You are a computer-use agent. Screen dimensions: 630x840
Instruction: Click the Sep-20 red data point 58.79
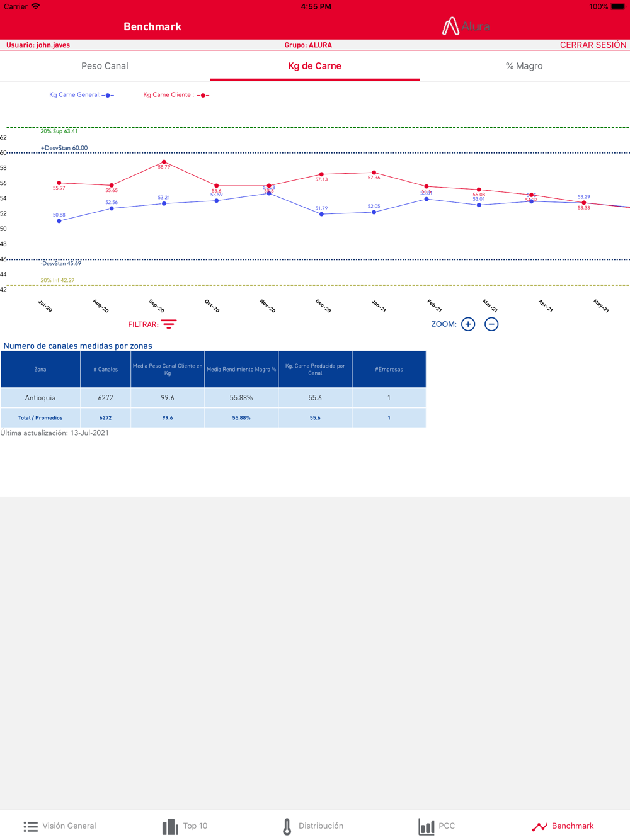tap(164, 162)
